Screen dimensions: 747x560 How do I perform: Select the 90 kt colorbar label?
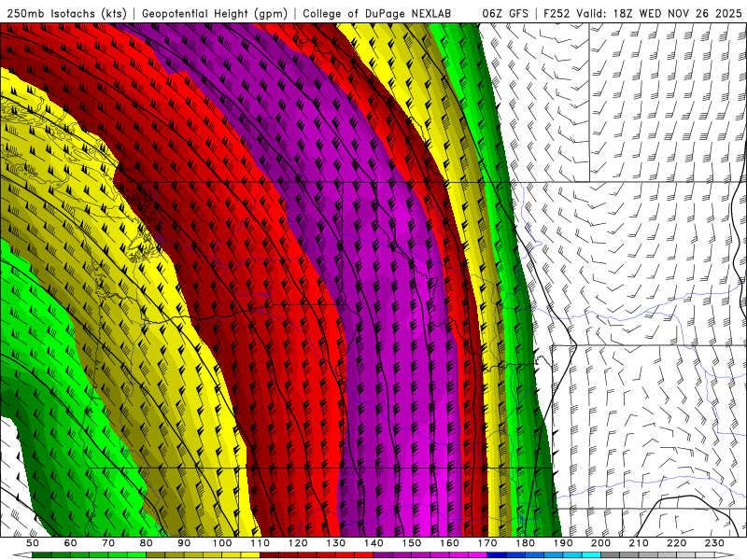coord(184,543)
